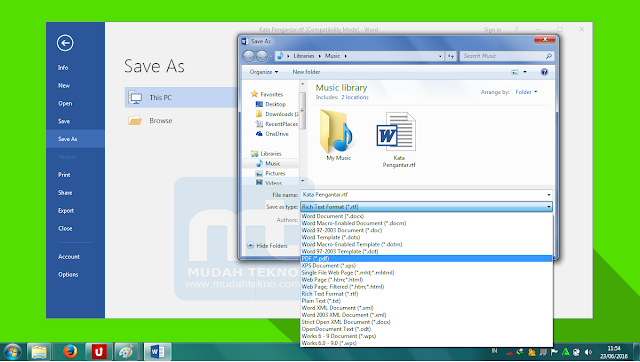Open the My Music folder
This screenshot has height=362, width=640.
338,135
